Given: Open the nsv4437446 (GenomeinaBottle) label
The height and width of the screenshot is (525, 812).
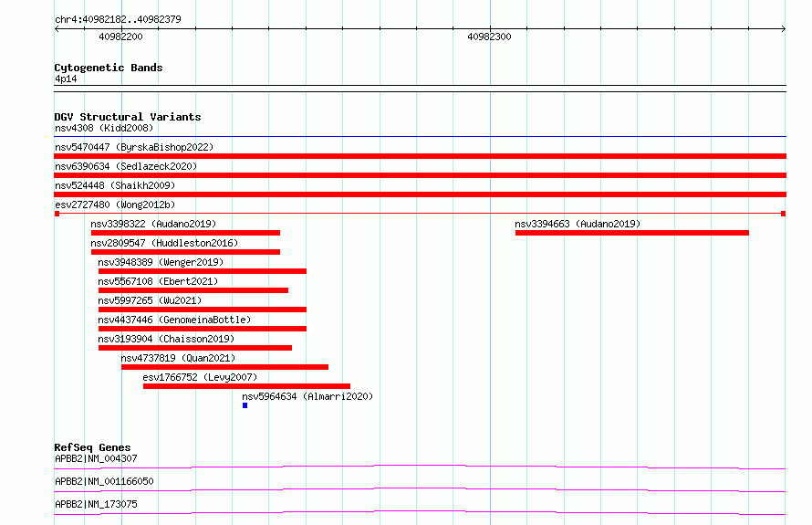Looking at the screenshot, I should pos(174,320).
